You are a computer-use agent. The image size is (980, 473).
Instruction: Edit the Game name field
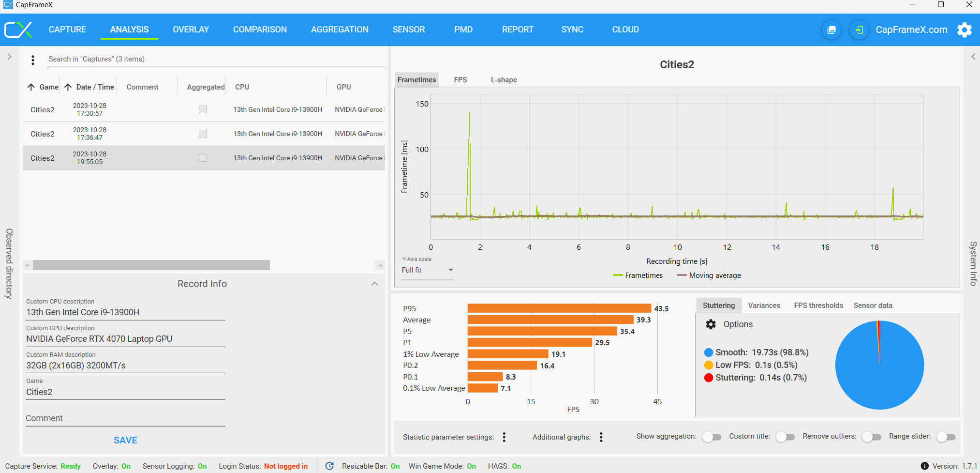coord(126,393)
